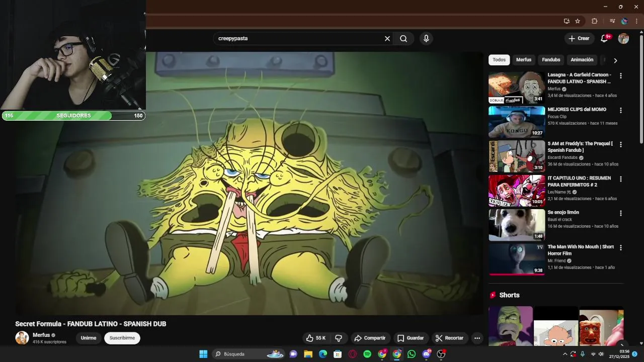Open options for IT CAPITULO UNO video
This screenshot has height=362, width=644.
[x=620, y=179]
